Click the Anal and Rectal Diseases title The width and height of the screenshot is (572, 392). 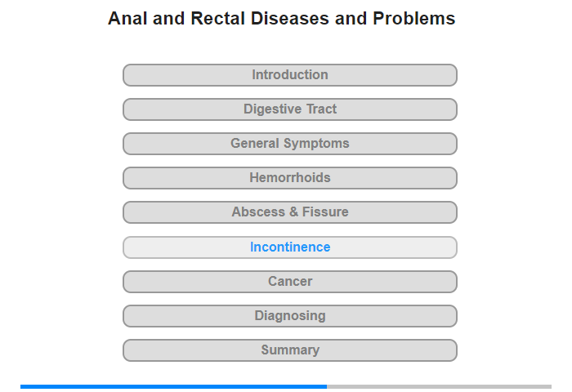(x=282, y=19)
